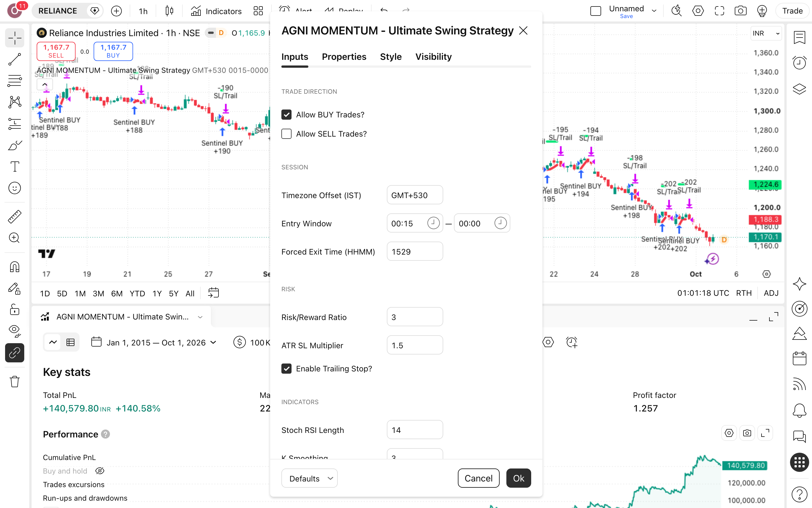The height and width of the screenshot is (508, 812).
Task: Activate the ruler measure tool
Action: pos(15,217)
